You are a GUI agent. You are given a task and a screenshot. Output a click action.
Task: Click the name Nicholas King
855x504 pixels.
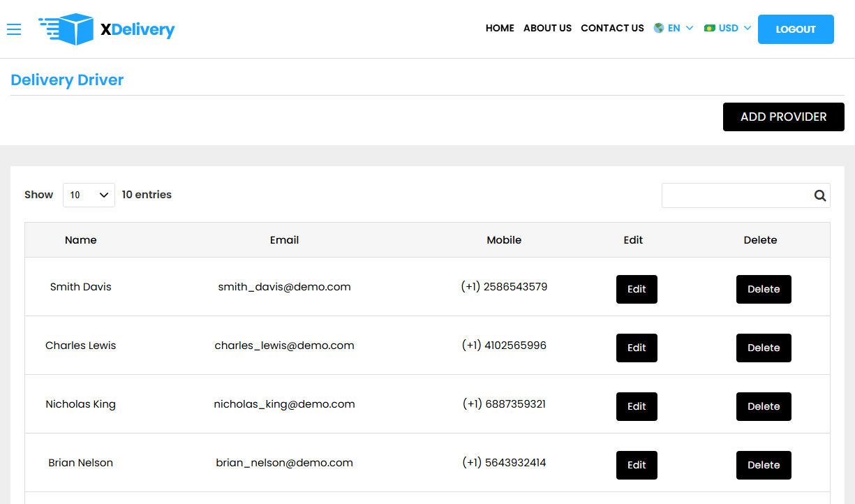[81, 404]
